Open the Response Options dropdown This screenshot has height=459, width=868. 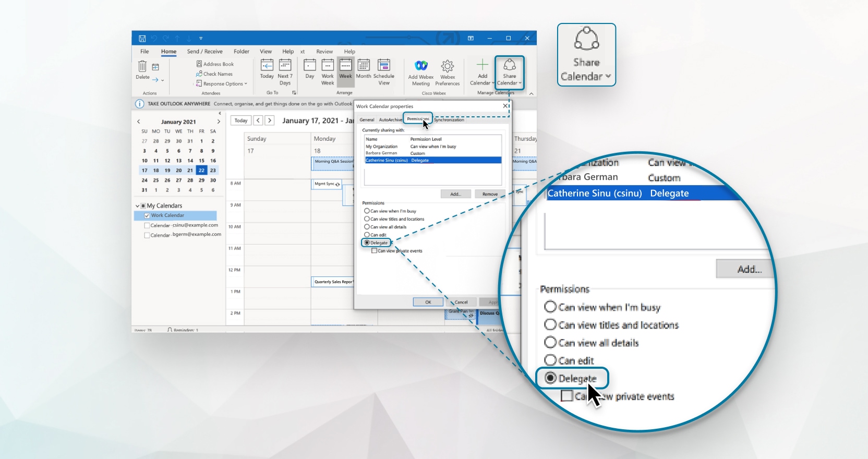tap(222, 83)
